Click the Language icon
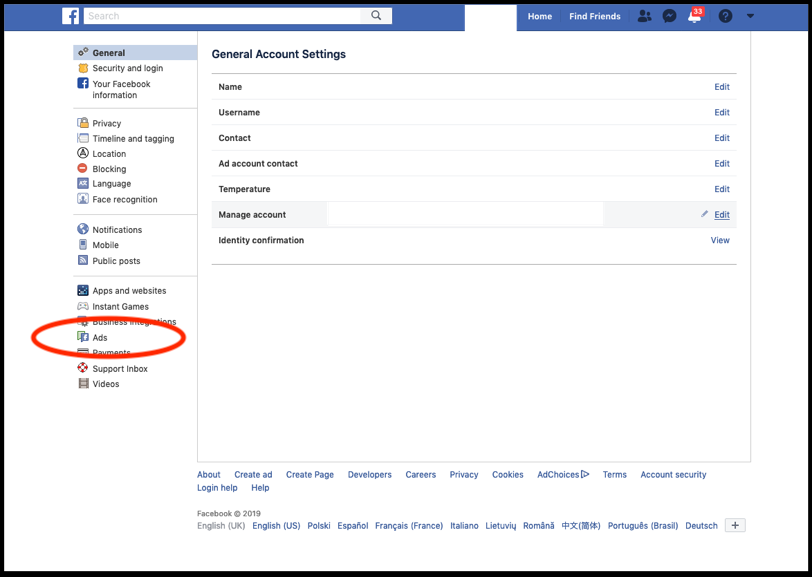Screen dimensions: 812x577 [83, 183]
